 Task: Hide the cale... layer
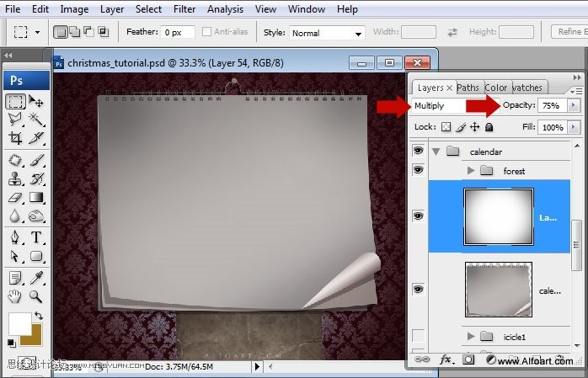tap(418, 290)
